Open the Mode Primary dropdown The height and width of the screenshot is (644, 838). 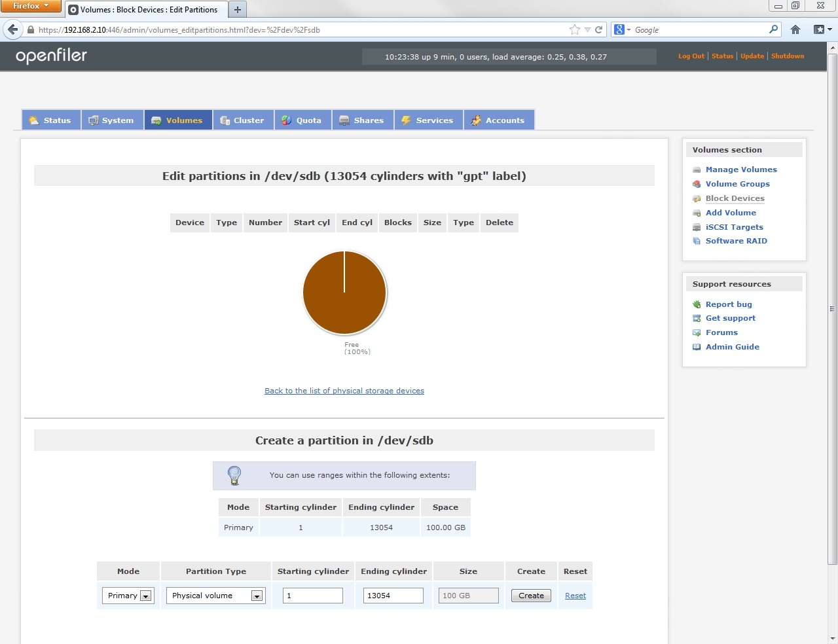click(x=128, y=596)
